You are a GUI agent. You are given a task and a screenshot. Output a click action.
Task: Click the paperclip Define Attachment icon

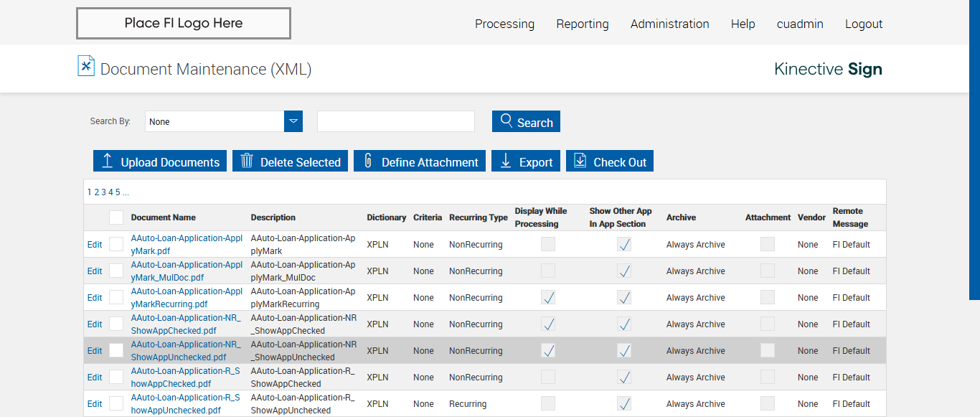click(368, 161)
